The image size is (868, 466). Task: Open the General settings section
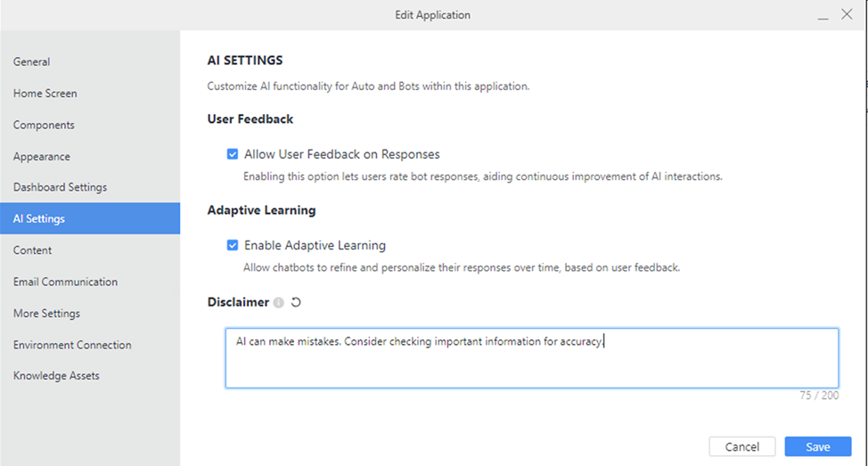[x=32, y=61]
